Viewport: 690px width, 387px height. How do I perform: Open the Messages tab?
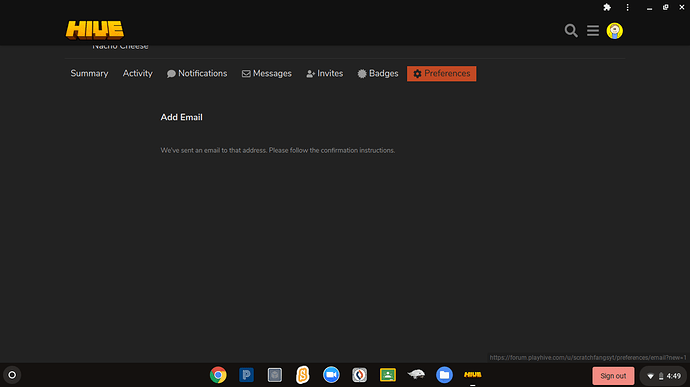click(267, 74)
